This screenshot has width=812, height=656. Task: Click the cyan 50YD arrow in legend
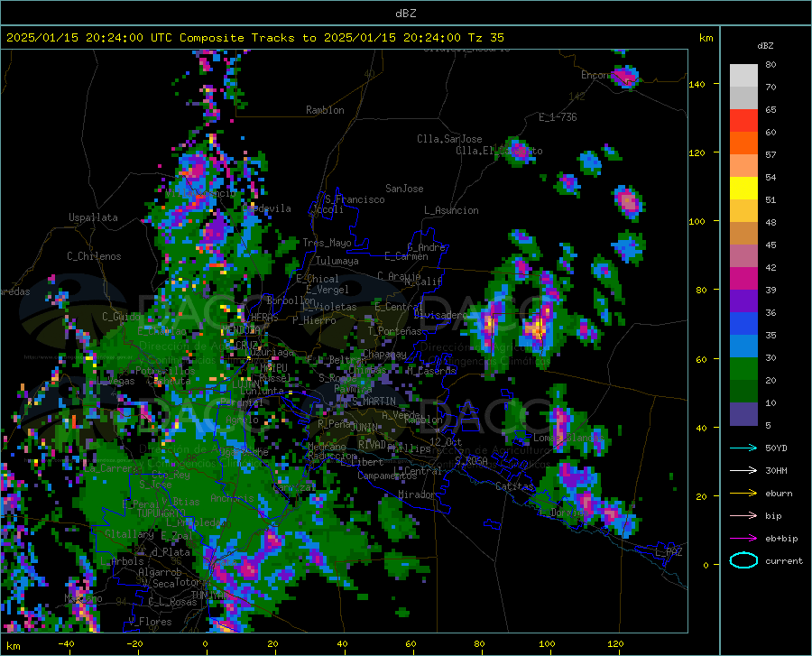pyautogui.click(x=743, y=448)
